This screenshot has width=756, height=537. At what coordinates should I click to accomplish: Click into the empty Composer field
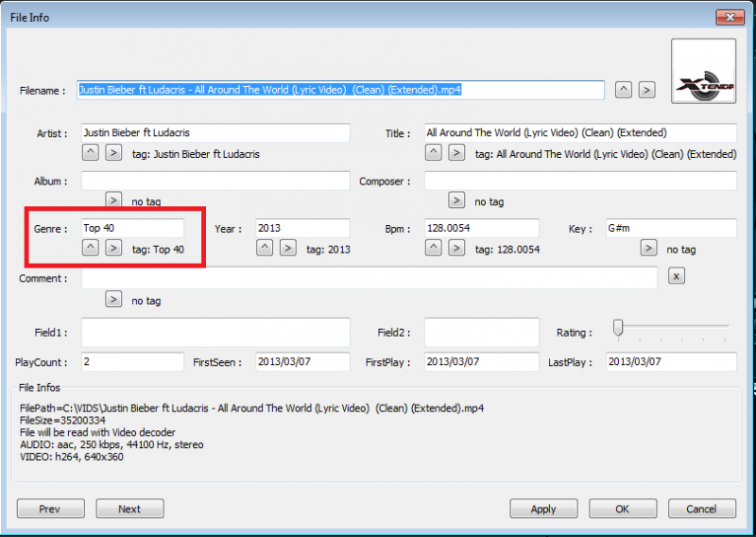point(580,181)
